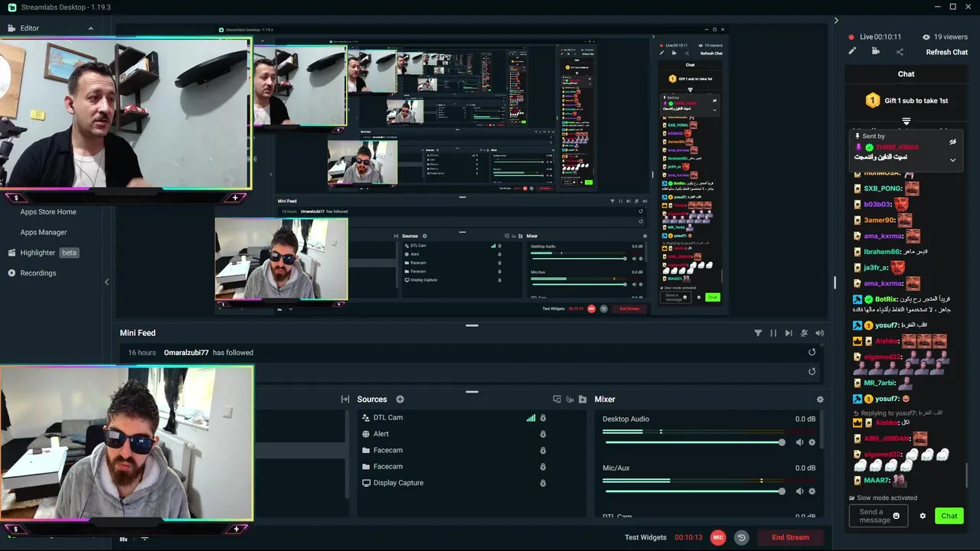
Task: Click the DTL Cam signal strength icon
Action: point(531,418)
